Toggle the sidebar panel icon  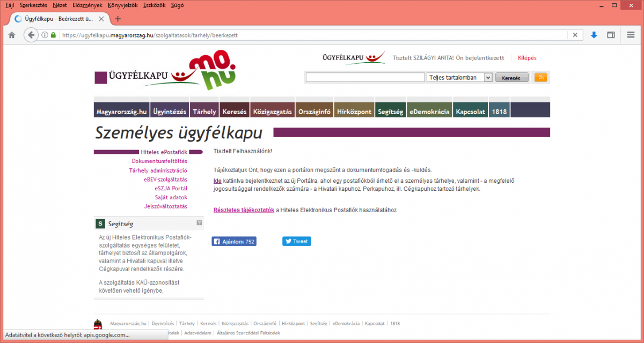(611, 35)
